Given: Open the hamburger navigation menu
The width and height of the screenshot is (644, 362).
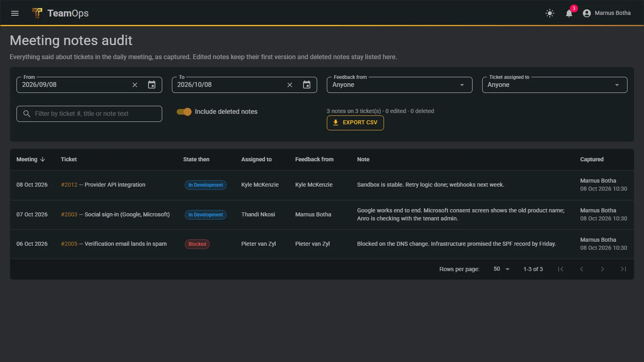Looking at the screenshot, I should [15, 13].
